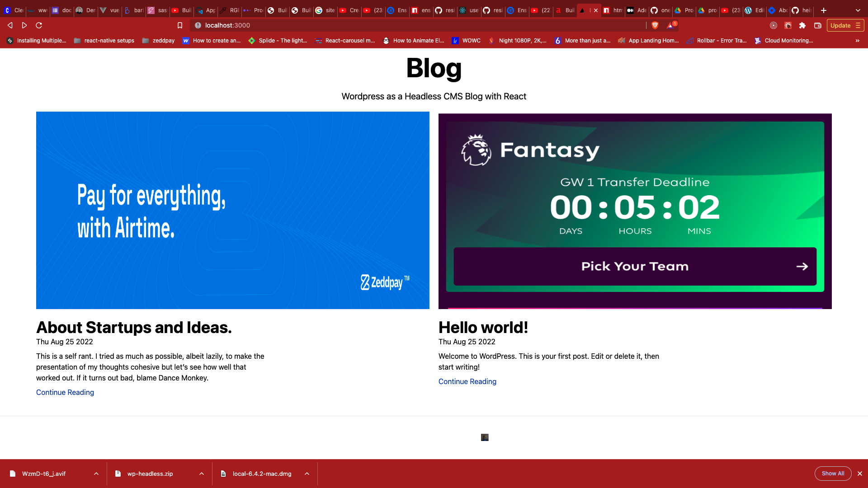
Task: Expand the Show All downloads button
Action: [833, 473]
